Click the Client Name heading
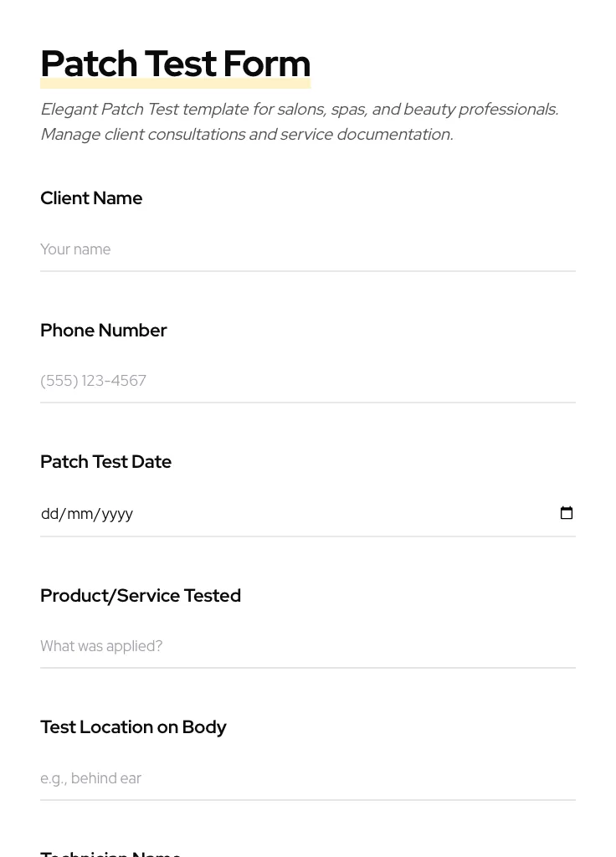616x857 pixels. coord(91,198)
